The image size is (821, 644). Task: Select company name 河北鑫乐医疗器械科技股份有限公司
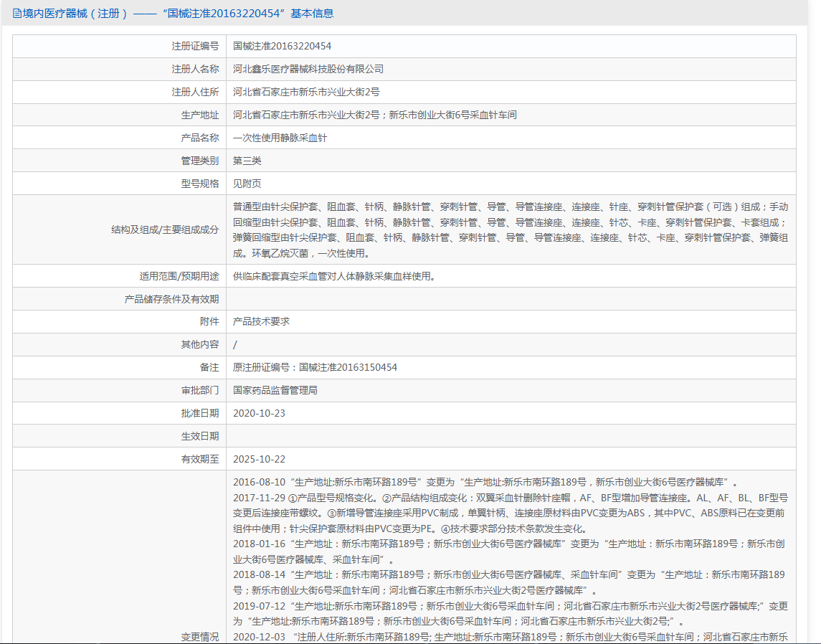click(x=308, y=69)
